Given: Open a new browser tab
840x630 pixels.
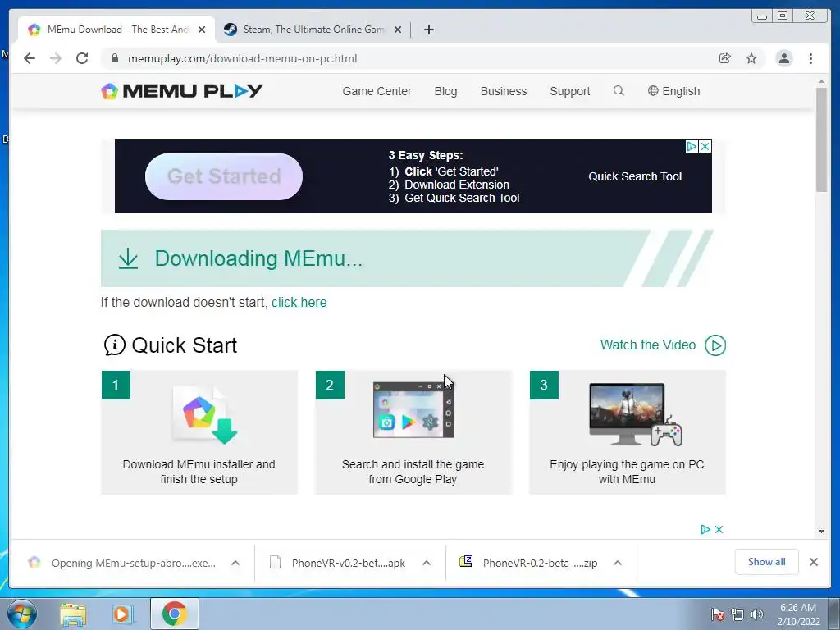Looking at the screenshot, I should (x=428, y=30).
